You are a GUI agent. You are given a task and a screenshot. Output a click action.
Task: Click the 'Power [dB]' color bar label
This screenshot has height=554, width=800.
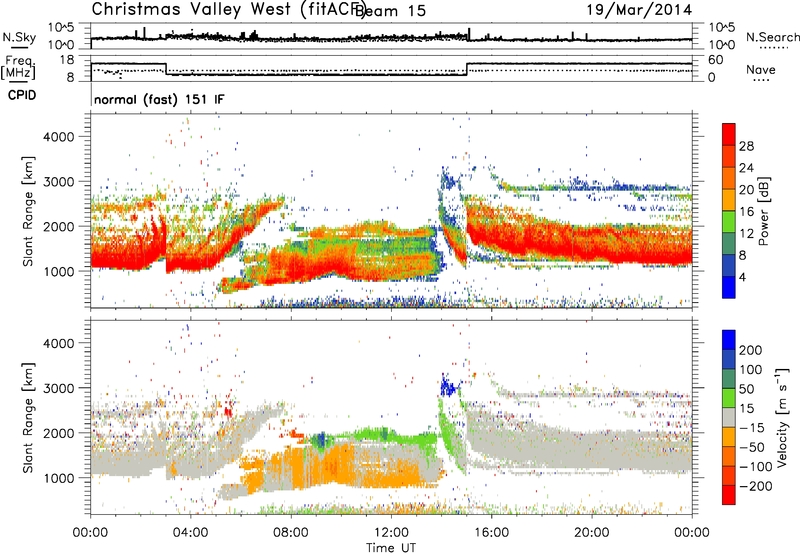click(763, 211)
